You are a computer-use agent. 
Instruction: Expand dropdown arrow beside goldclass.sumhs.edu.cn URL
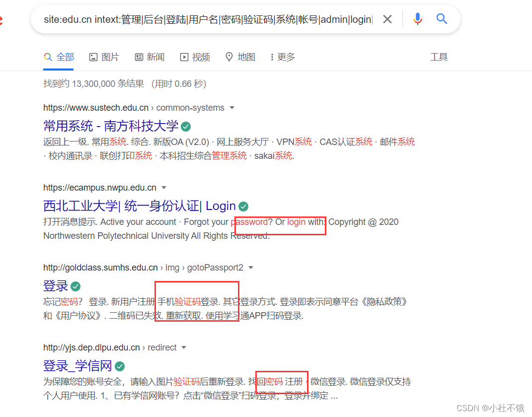pyautogui.click(x=251, y=268)
